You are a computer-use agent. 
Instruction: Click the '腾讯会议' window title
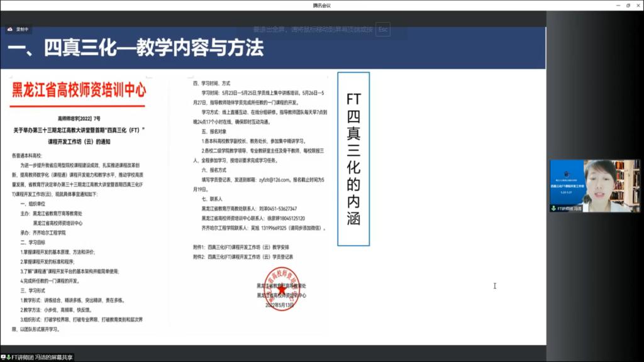point(321,5)
